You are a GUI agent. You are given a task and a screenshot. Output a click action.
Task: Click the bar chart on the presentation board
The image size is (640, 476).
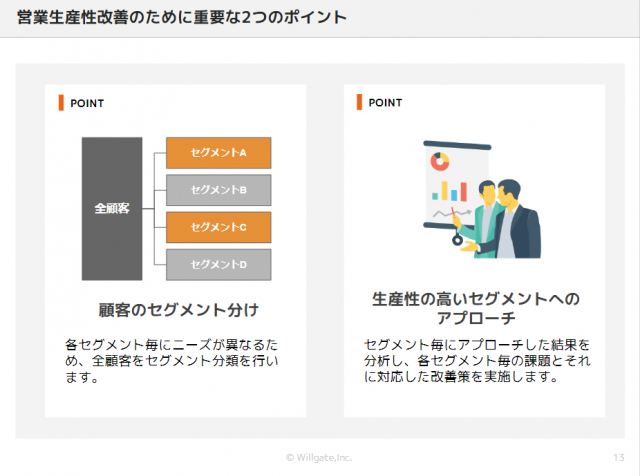[x=449, y=191]
